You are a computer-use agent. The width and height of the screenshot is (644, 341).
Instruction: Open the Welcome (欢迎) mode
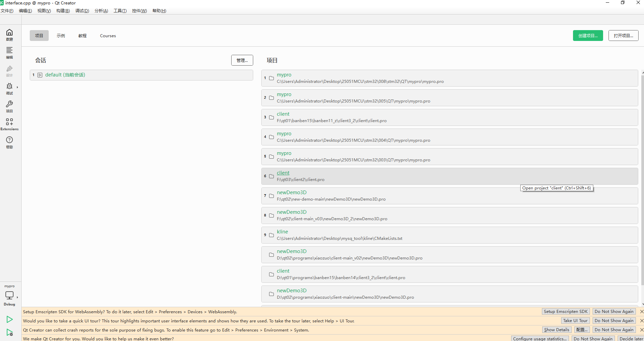[9, 35]
